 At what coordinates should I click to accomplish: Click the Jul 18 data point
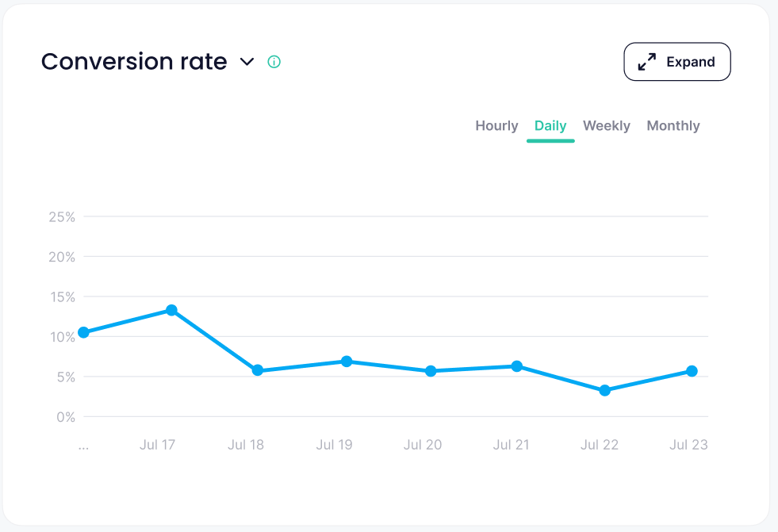click(x=258, y=370)
